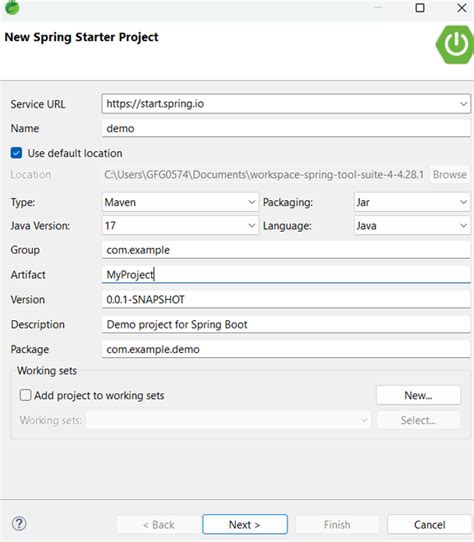The width and height of the screenshot is (474, 542).
Task: Click the New... working set button
Action: point(418,395)
